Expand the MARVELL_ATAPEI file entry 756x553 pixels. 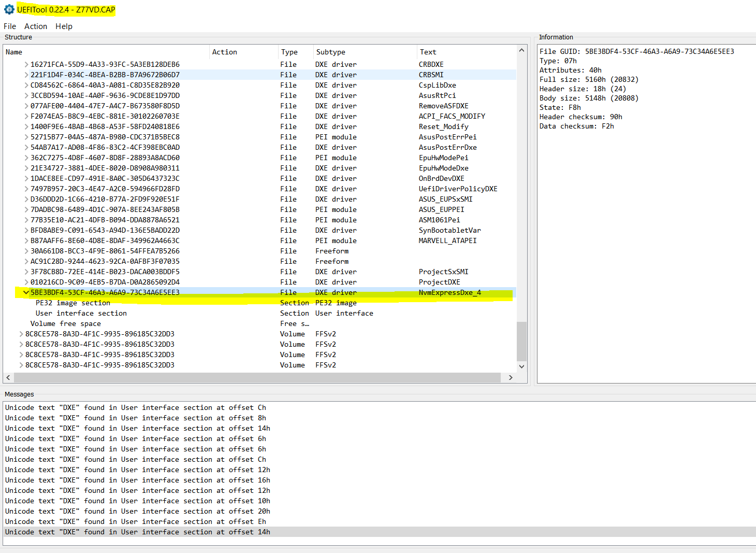26,241
